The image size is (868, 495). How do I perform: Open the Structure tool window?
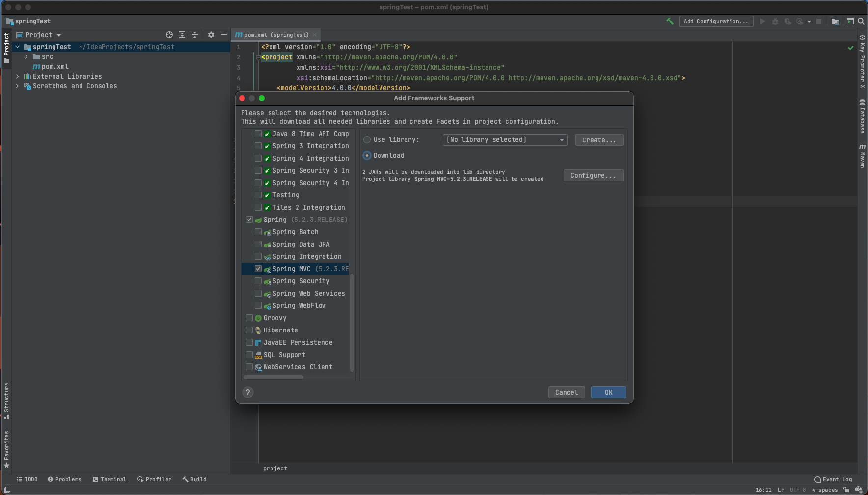tap(6, 401)
